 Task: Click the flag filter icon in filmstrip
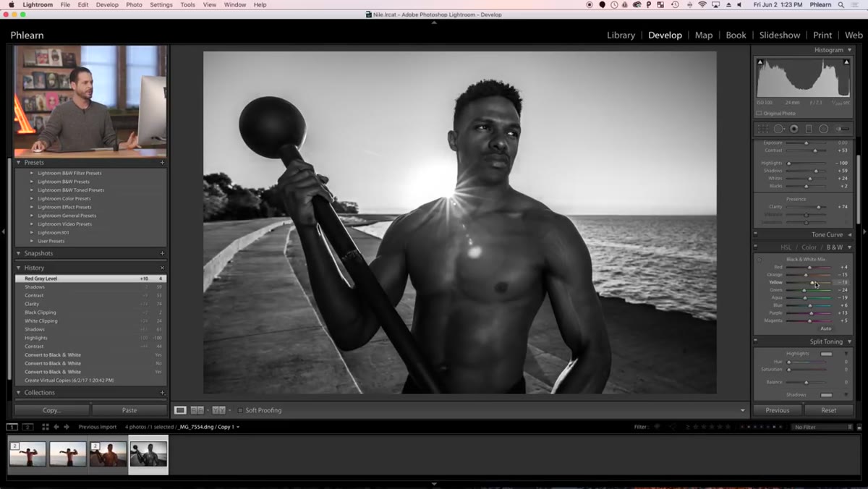pyautogui.click(x=657, y=427)
